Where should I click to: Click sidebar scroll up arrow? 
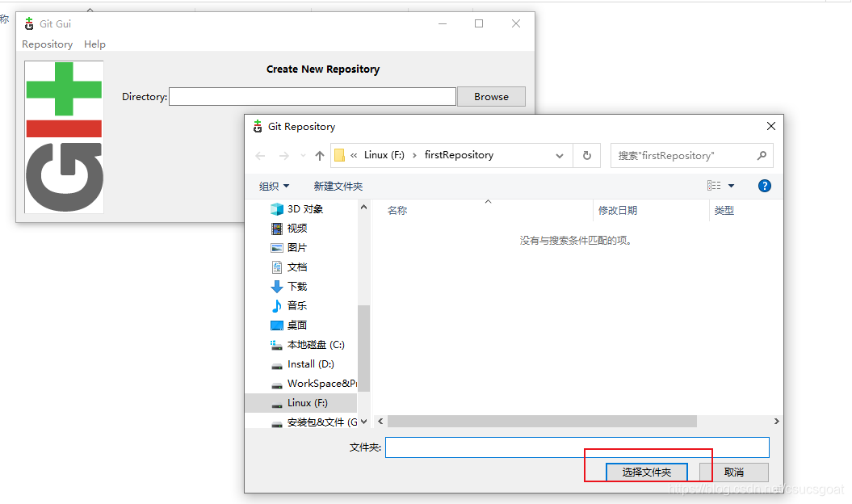pyautogui.click(x=363, y=207)
